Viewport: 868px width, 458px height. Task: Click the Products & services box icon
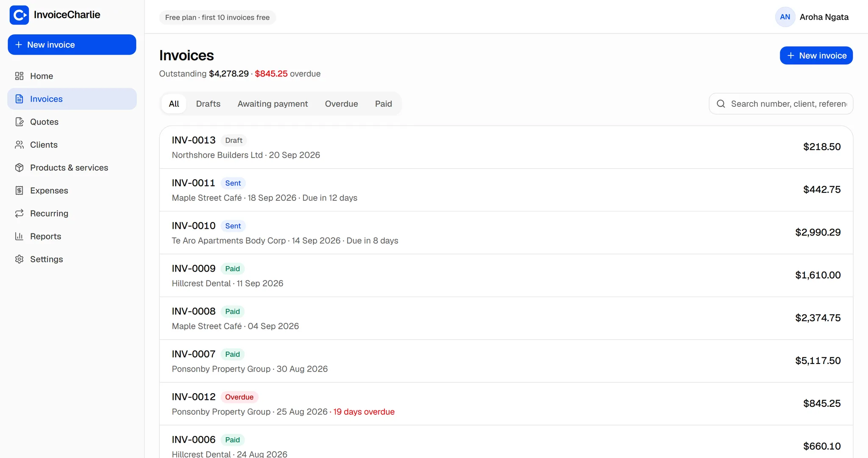point(19,167)
